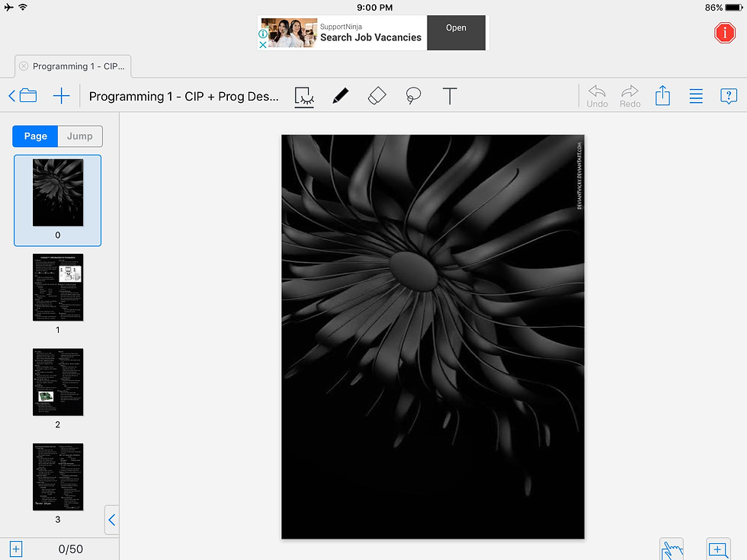Tap the red info octagon icon
The height and width of the screenshot is (560, 747).
(725, 33)
